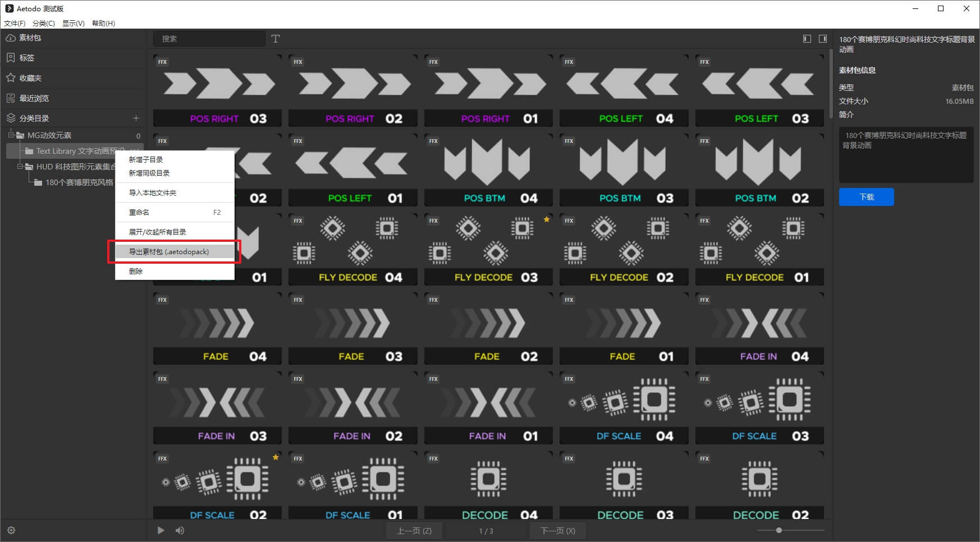Select the 180个赛博朋克风格 folder
The image size is (980, 542).
pyautogui.click(x=74, y=182)
